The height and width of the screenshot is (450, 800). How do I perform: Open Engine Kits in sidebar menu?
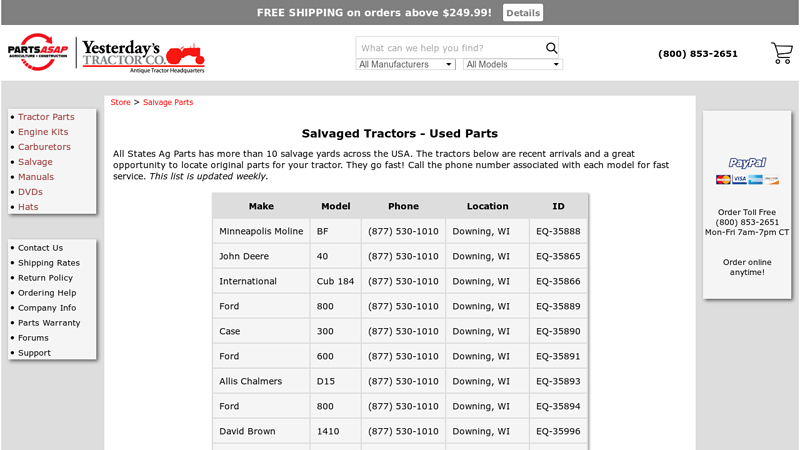[x=43, y=132]
